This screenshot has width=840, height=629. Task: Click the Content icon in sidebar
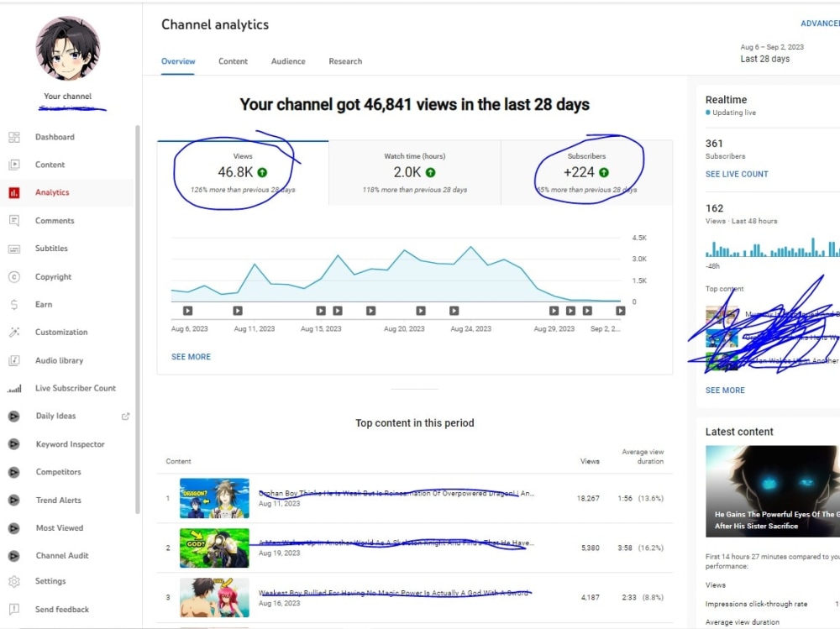pos(14,165)
